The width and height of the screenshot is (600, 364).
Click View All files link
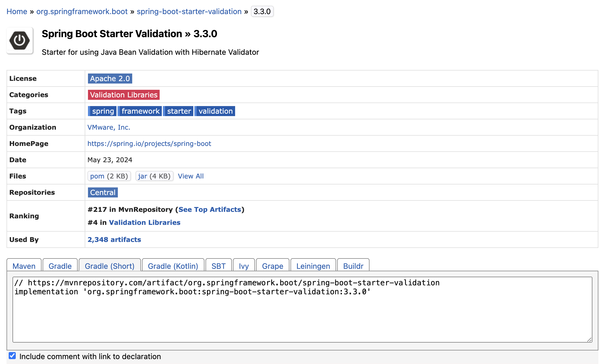tap(191, 176)
